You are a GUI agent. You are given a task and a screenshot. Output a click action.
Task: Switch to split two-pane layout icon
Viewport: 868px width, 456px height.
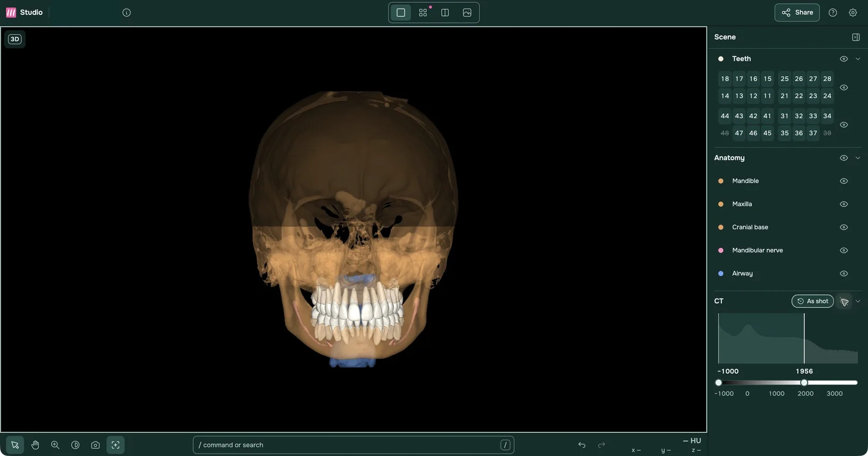pos(445,12)
